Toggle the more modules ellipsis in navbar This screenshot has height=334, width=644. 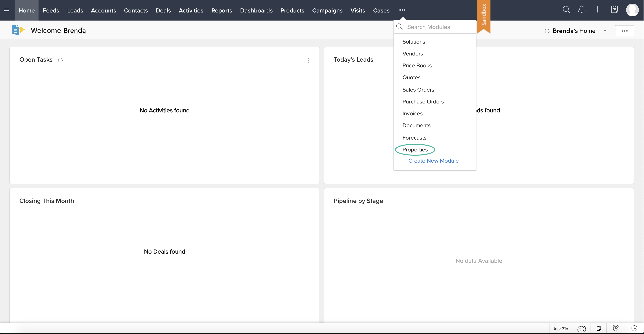[402, 10]
